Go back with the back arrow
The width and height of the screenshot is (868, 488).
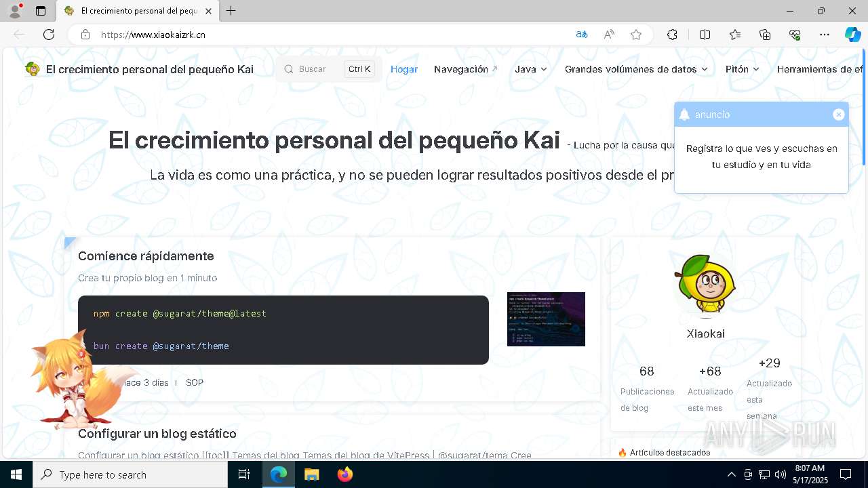click(19, 35)
